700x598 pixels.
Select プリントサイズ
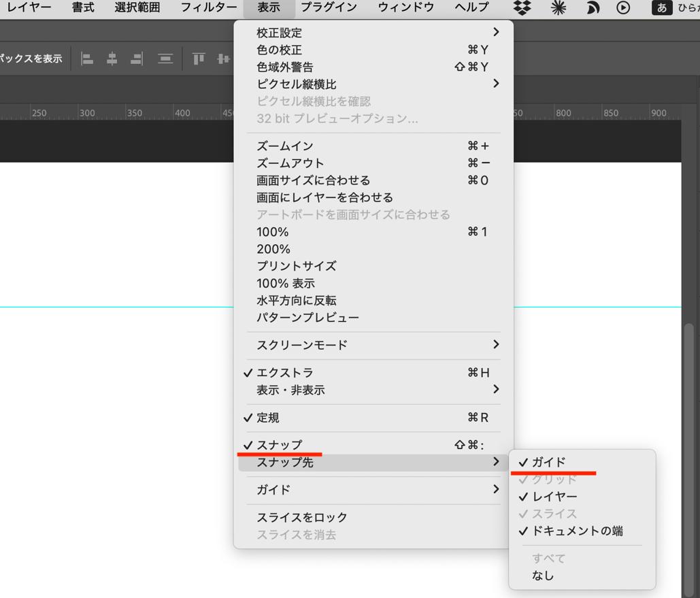[373, 266]
